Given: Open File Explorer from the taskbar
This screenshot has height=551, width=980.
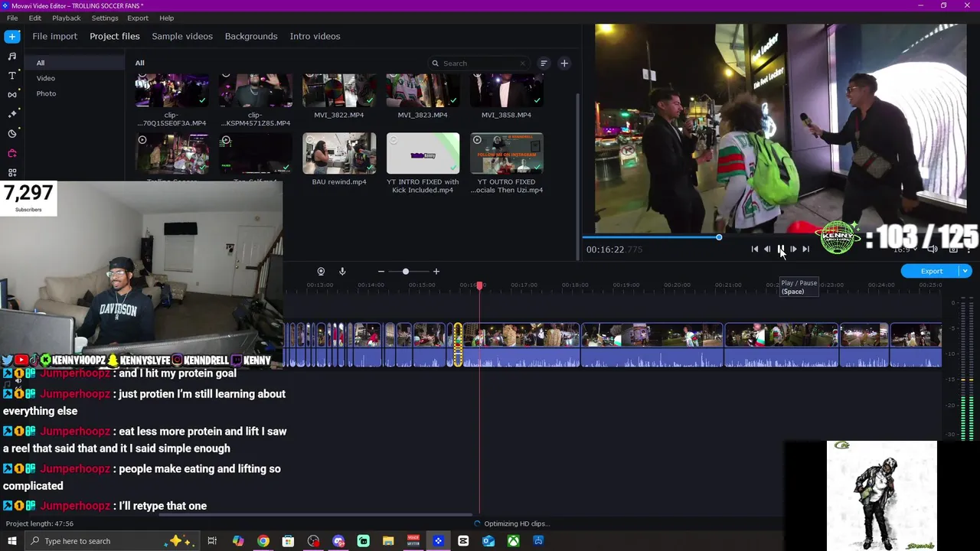Looking at the screenshot, I should pos(388,541).
